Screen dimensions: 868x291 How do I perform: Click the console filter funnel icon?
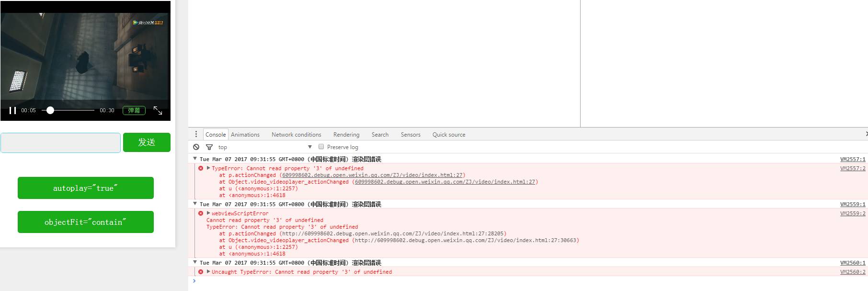pos(209,147)
